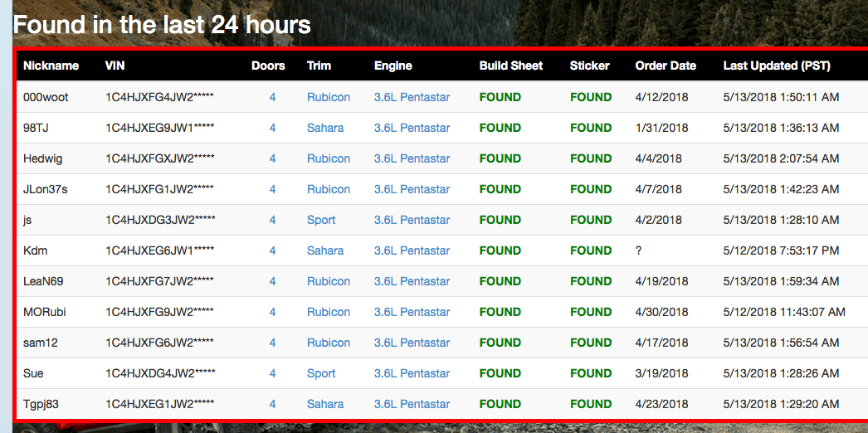Click VIN 1C4HJXDG3JW2***** in js row
The height and width of the screenshot is (433, 868).
pyautogui.click(x=160, y=220)
